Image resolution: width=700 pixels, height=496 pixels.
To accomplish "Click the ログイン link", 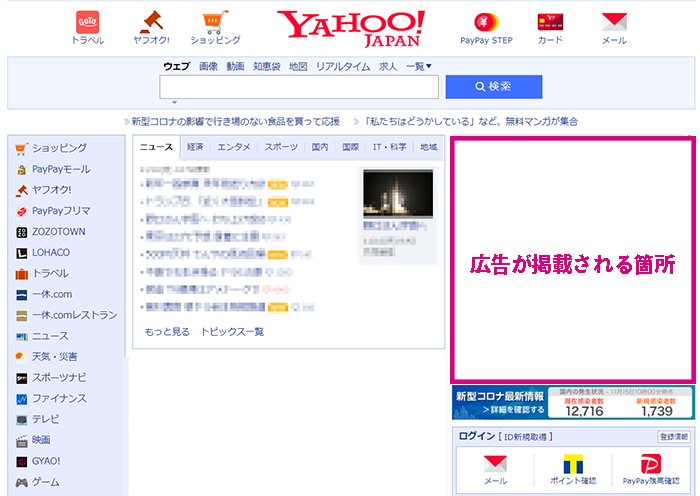I will coord(477,436).
